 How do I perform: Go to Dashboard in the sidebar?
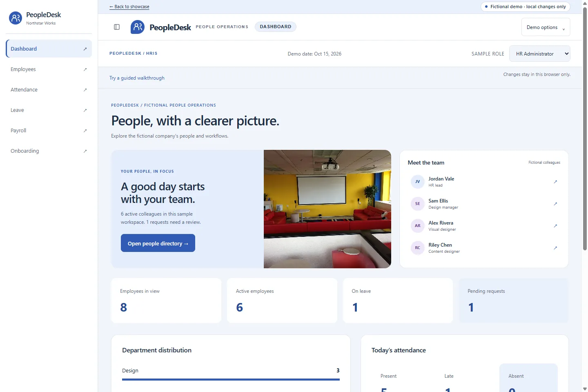coord(49,49)
